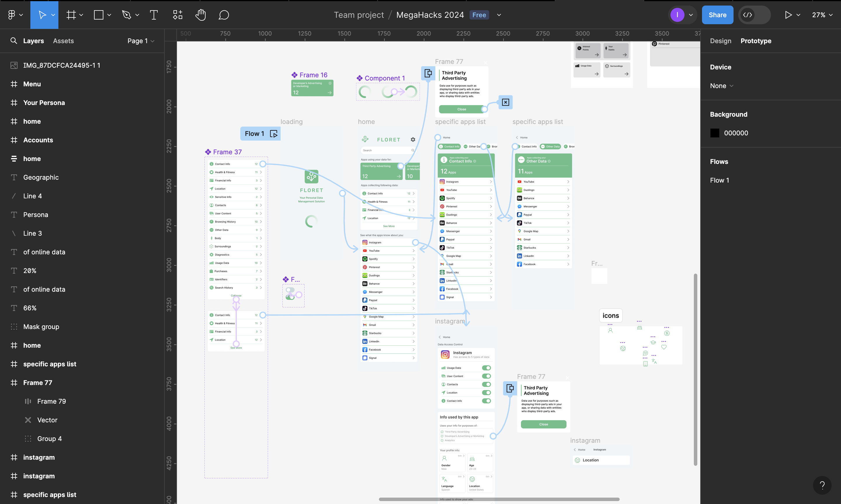Select the Mask group layer
841x504 pixels.
coord(41,327)
